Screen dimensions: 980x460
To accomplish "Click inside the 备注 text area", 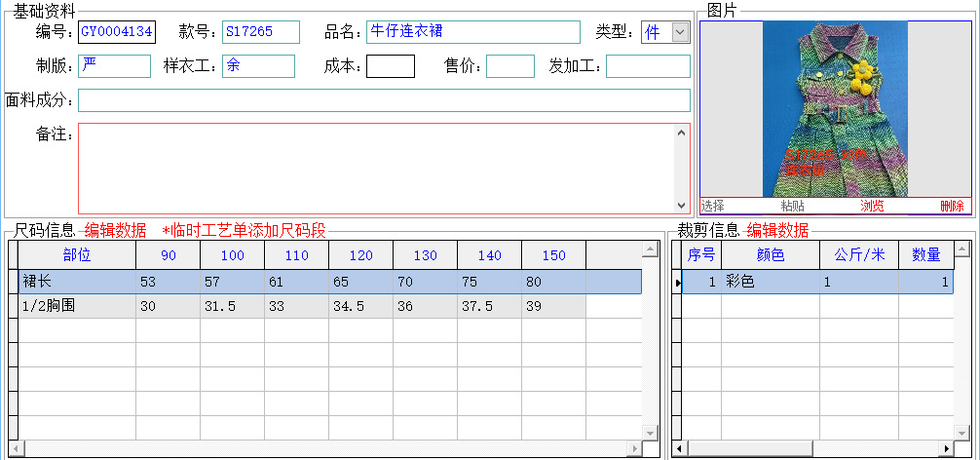I will (x=376, y=169).
